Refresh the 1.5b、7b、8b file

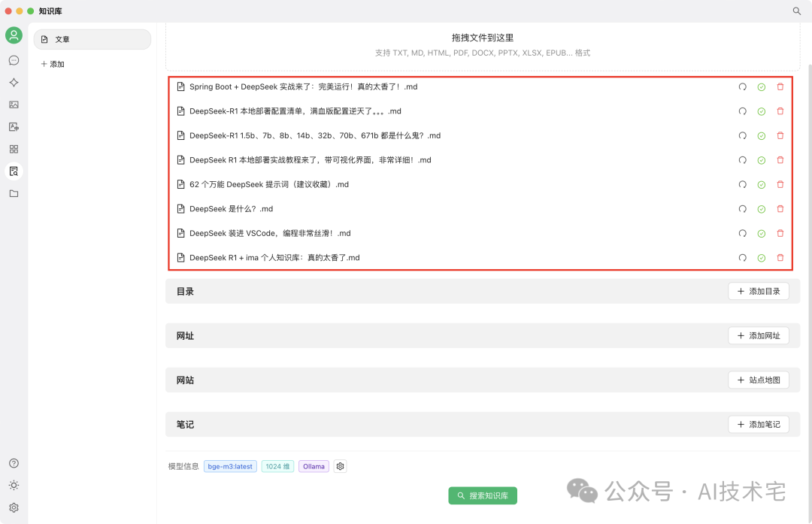743,135
